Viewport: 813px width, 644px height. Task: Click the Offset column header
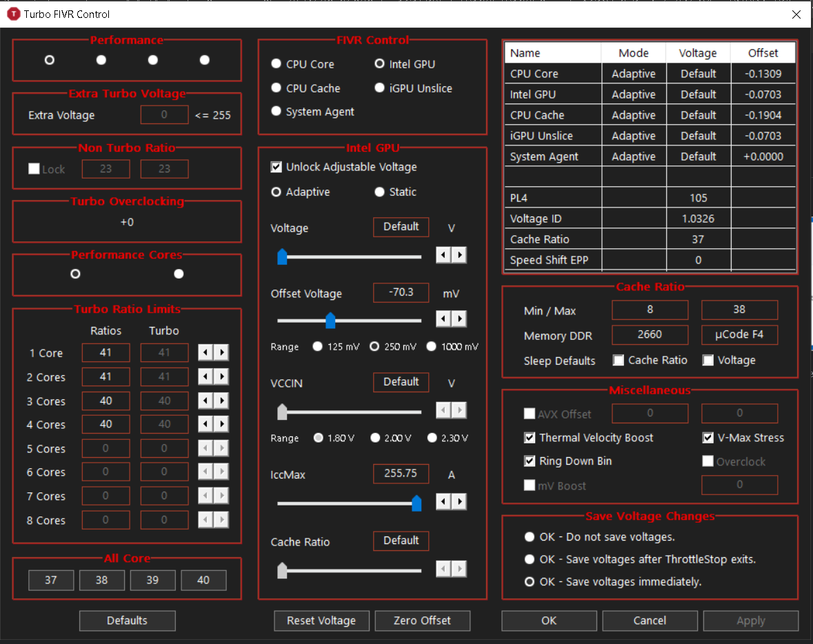[x=763, y=53]
